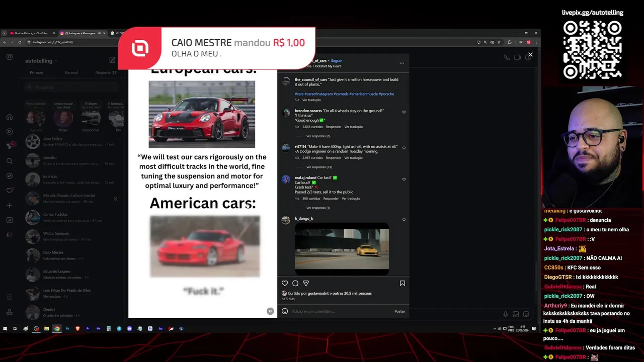
Task: Expand the autotelling account switcher
Action: pyautogui.click(x=41, y=61)
